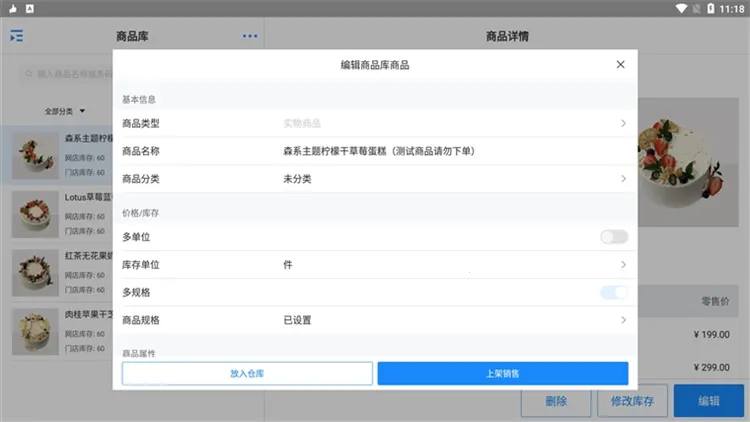
Task: Open the 商品分类 selection chevron
Action: 623,179
